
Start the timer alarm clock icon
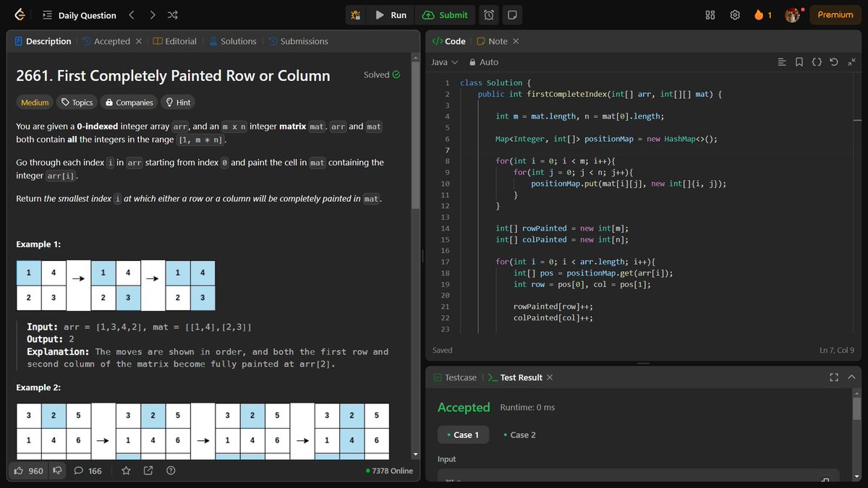(490, 15)
